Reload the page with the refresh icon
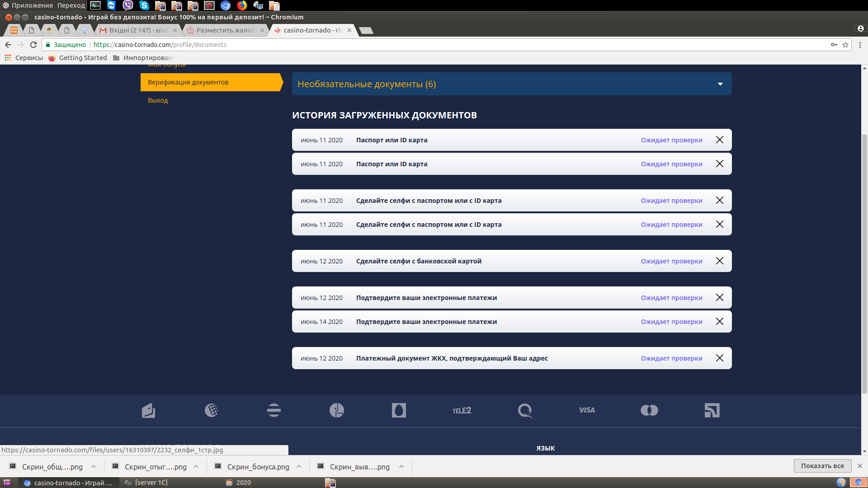Image resolution: width=868 pixels, height=488 pixels. (33, 45)
